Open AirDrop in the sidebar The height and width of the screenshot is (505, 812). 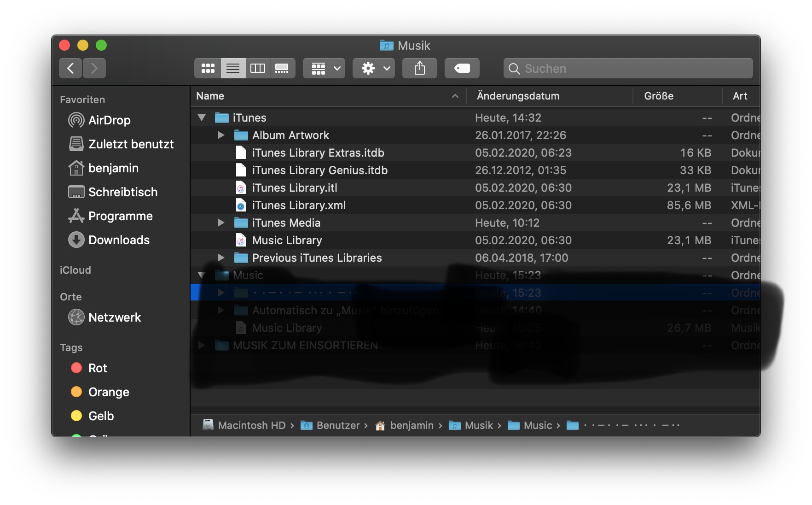pos(99,120)
